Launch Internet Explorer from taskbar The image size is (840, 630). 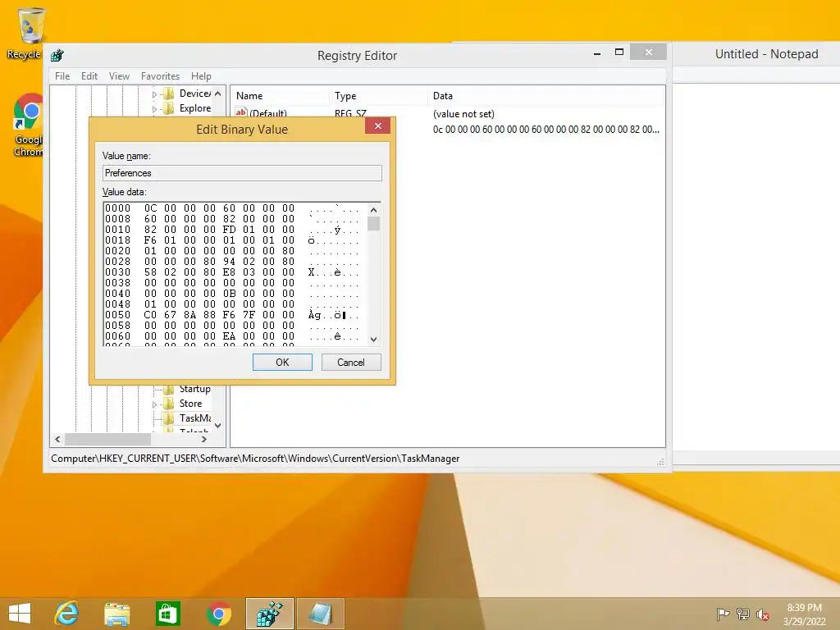pyautogui.click(x=67, y=613)
